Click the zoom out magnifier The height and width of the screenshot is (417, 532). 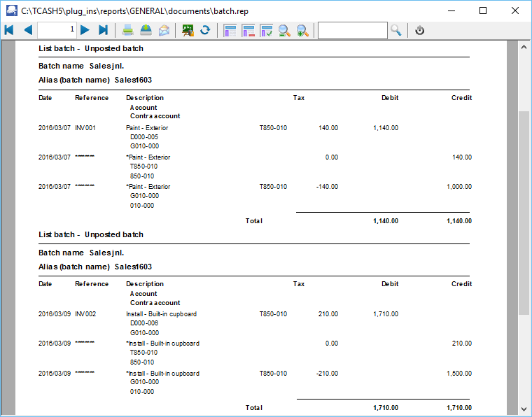284,30
